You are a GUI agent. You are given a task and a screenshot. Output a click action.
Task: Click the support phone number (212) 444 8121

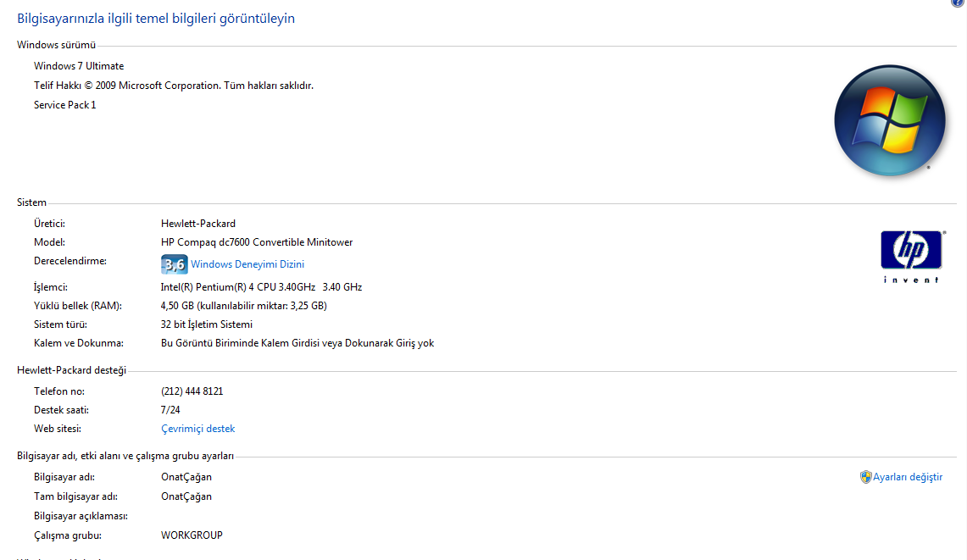[192, 391]
